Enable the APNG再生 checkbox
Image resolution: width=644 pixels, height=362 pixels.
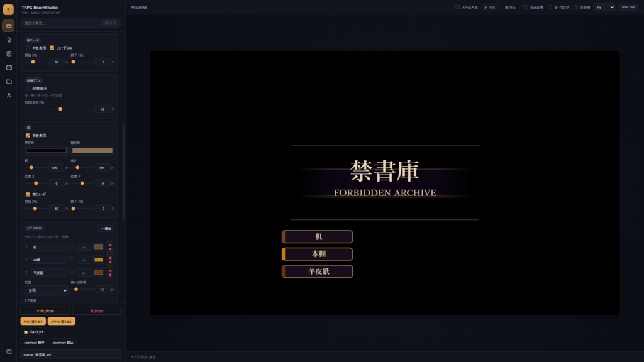tap(458, 7)
